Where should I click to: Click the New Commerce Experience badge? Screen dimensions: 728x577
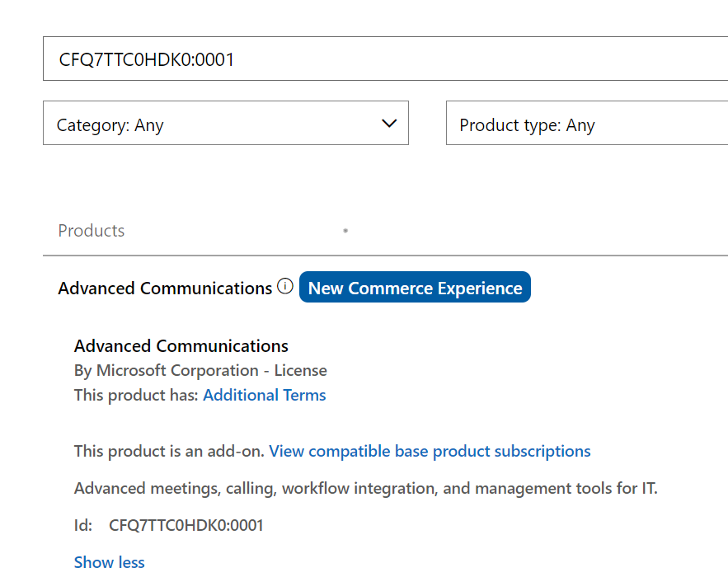point(415,288)
